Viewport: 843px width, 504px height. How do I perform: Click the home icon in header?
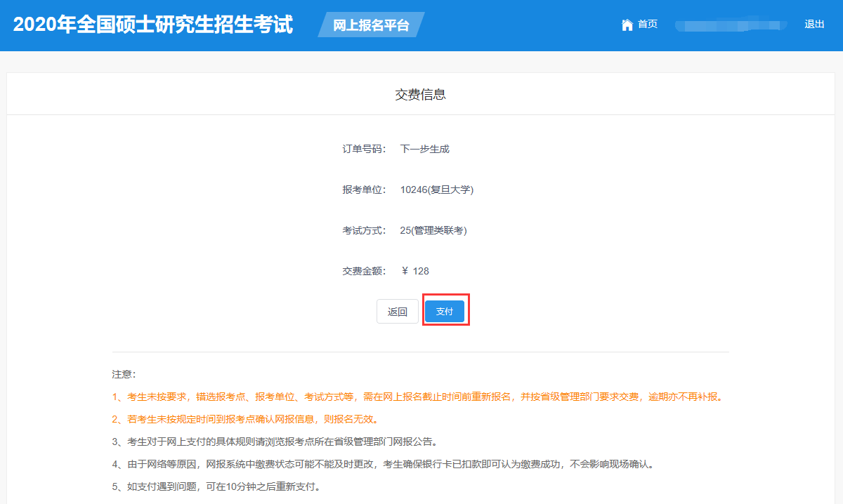pos(627,25)
